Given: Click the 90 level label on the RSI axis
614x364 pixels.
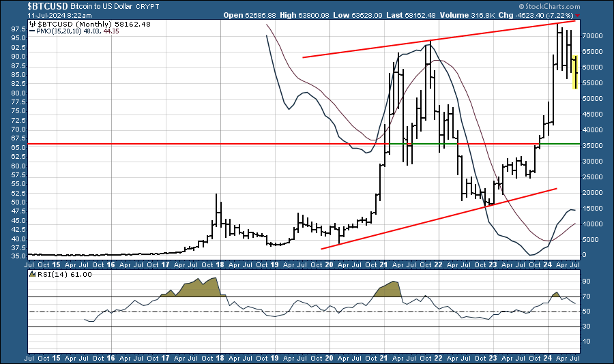Looking at the screenshot, I should click(x=585, y=282).
